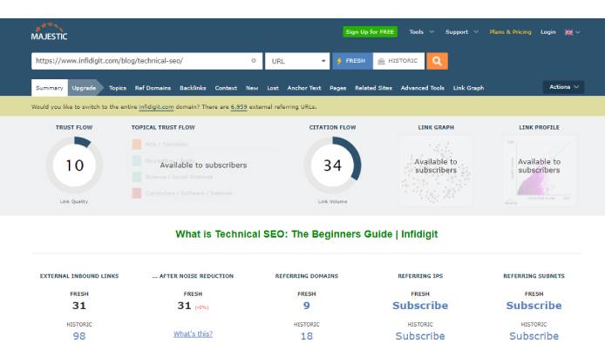605x364 pixels.
Task: Open the Link Graph tab
Action: click(x=468, y=88)
